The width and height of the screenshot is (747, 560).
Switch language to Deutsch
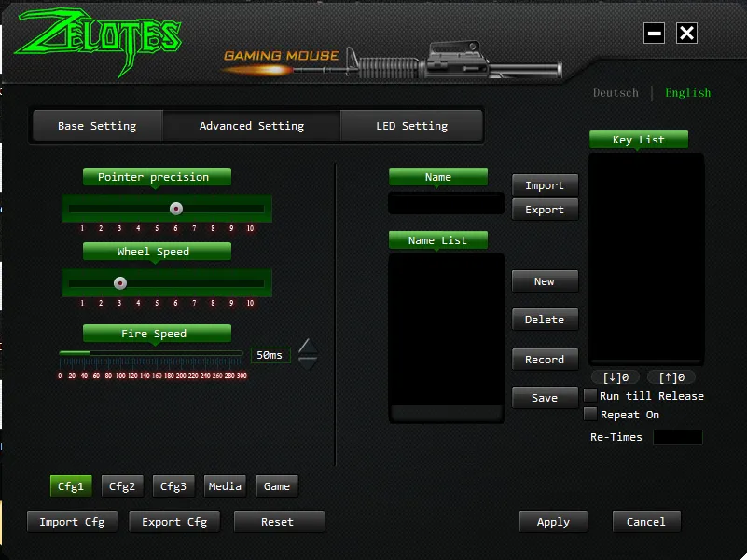(616, 93)
